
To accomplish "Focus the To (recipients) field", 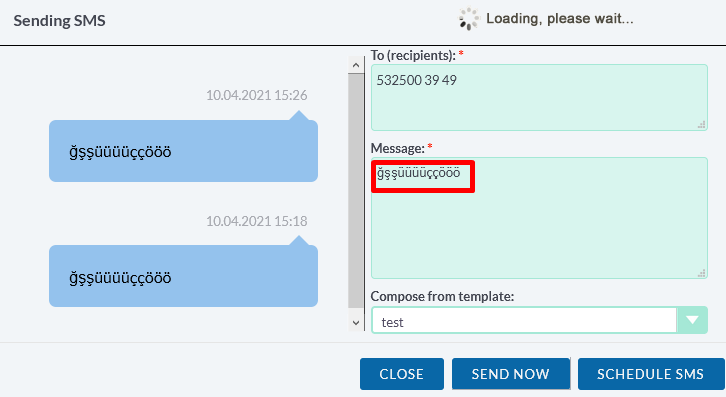I will click(539, 97).
